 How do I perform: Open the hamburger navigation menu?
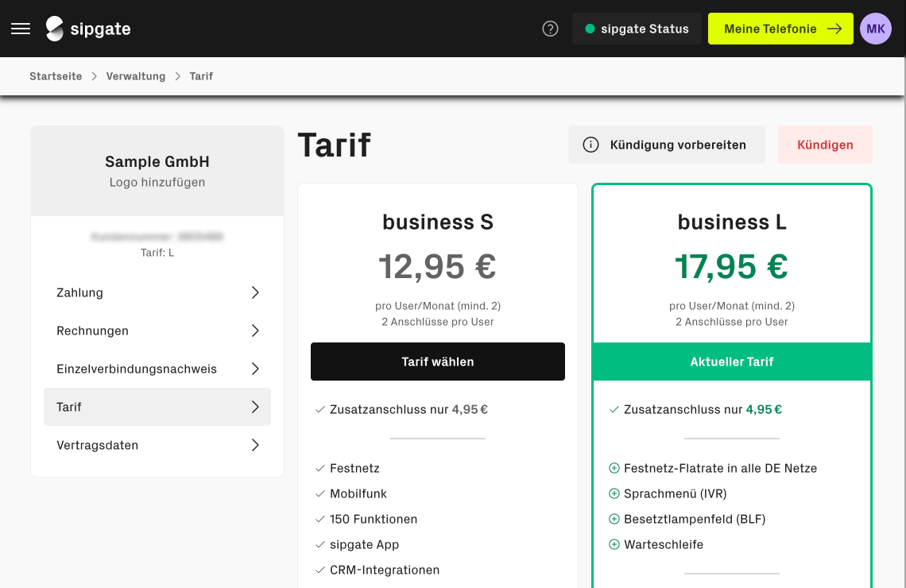point(21,29)
